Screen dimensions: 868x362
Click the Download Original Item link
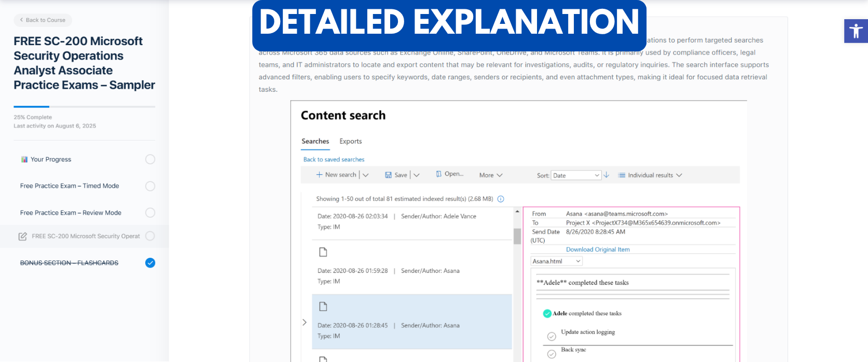coord(598,249)
